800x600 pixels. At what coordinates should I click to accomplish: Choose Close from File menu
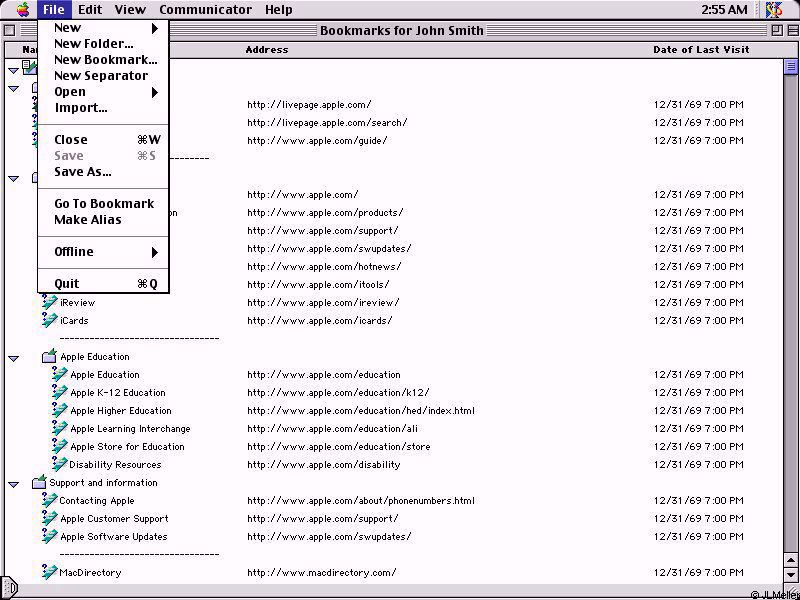pyautogui.click(x=104, y=140)
